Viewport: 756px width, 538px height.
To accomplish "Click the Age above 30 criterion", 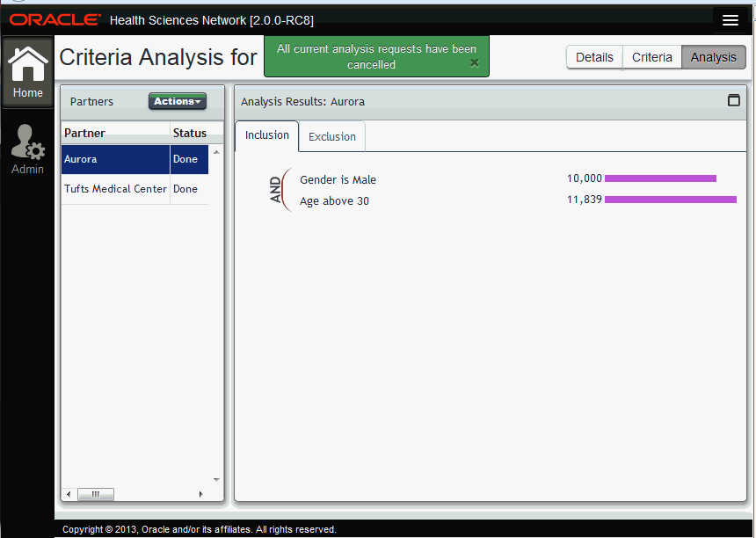I will click(334, 201).
